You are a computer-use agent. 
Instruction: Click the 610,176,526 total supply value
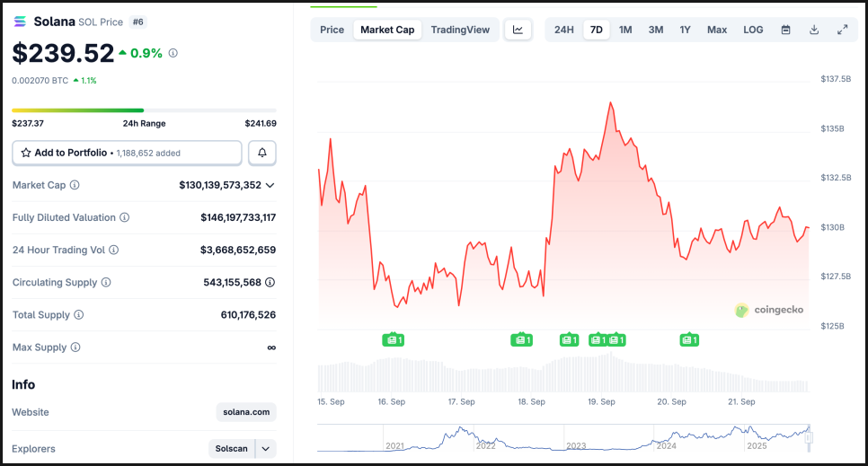[248, 315]
